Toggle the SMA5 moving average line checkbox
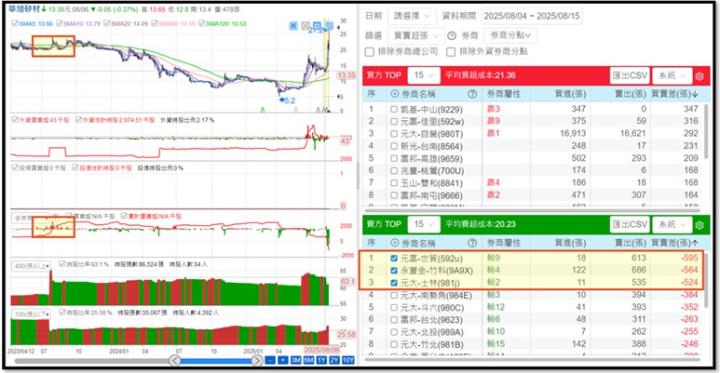The width and height of the screenshot is (720, 373). tap(15, 23)
